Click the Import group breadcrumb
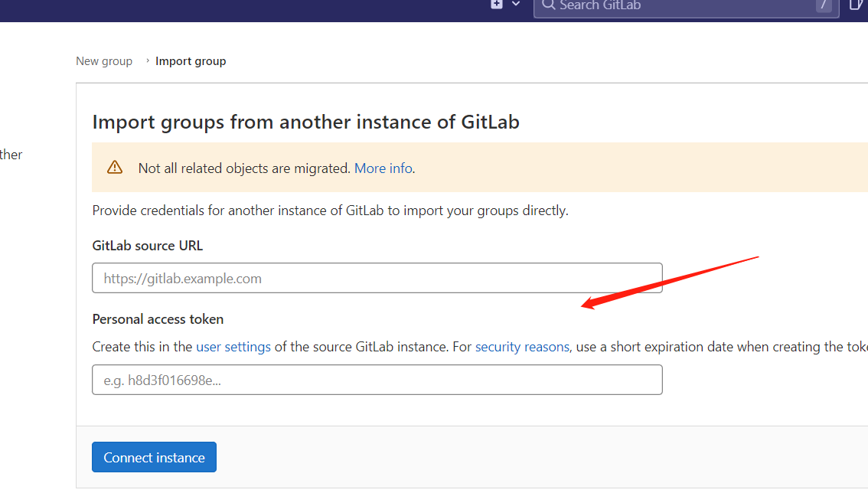This screenshot has width=868, height=493. [x=191, y=61]
